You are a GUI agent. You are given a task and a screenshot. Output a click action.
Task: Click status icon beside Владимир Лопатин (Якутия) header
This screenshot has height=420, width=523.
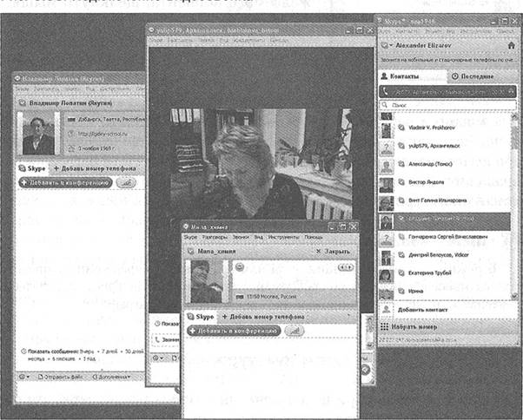coord(23,103)
